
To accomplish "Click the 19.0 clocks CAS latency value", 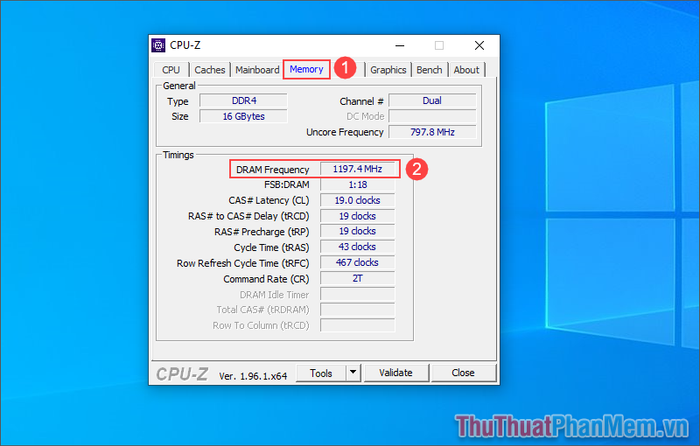I will [x=358, y=200].
